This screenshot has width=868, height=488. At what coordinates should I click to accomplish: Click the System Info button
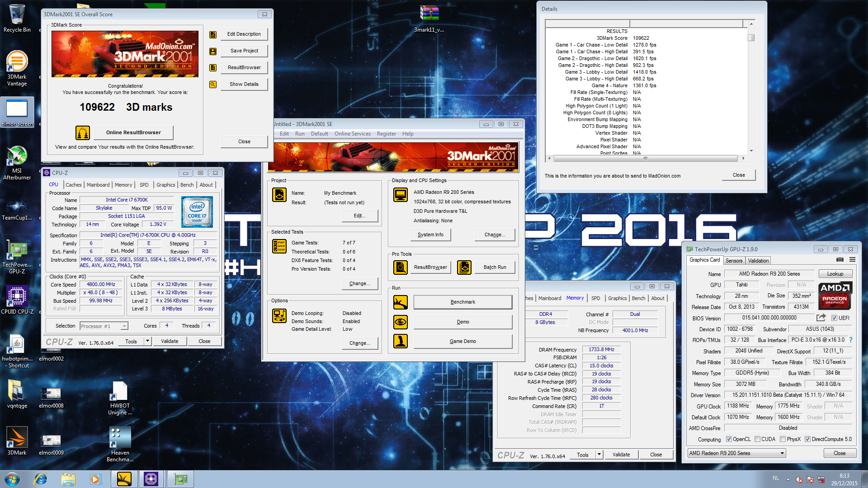click(430, 235)
